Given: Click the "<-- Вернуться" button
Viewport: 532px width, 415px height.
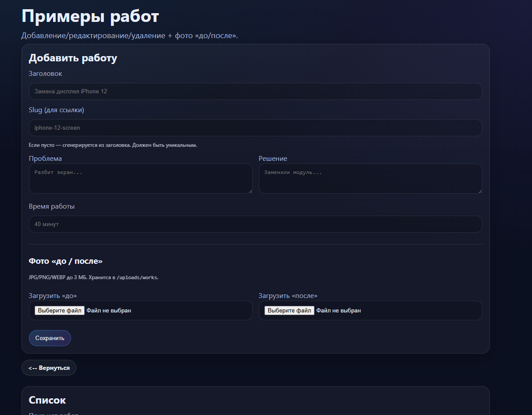Looking at the screenshot, I should pos(49,368).
